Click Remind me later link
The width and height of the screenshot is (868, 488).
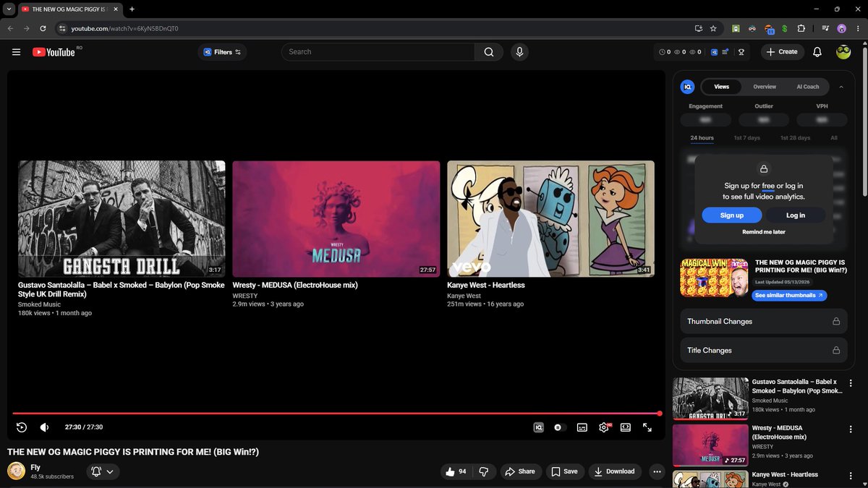764,232
